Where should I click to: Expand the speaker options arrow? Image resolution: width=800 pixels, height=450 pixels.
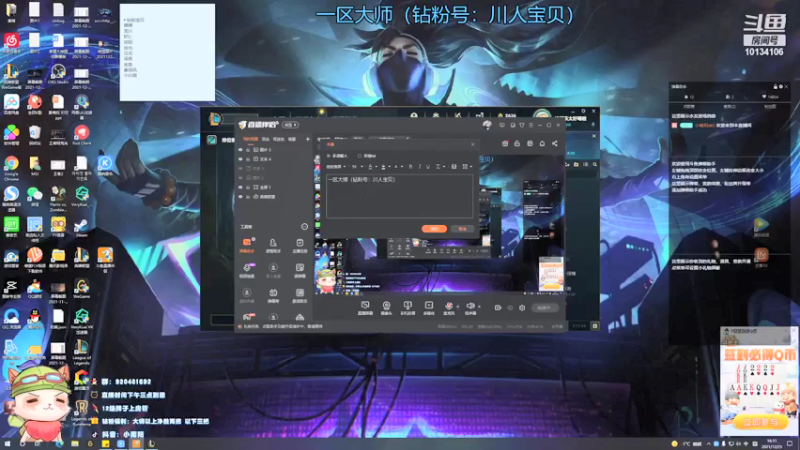(x=479, y=307)
